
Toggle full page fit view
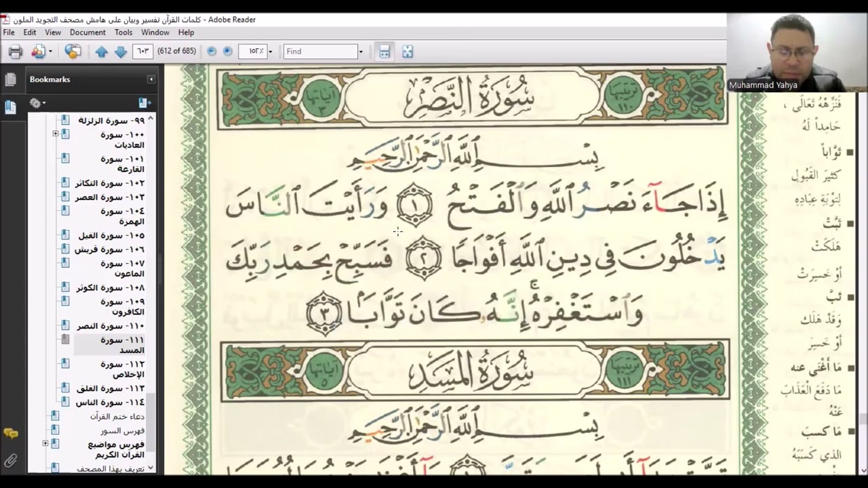point(408,52)
